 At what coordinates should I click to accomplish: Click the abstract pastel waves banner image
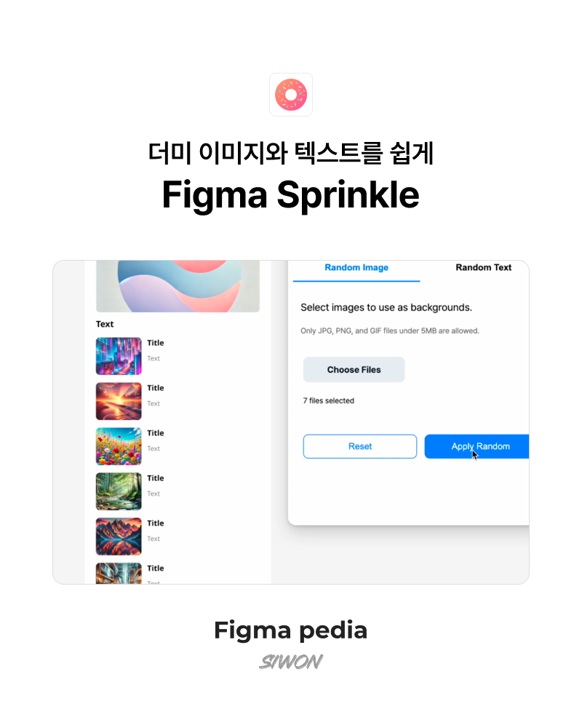[x=178, y=286]
